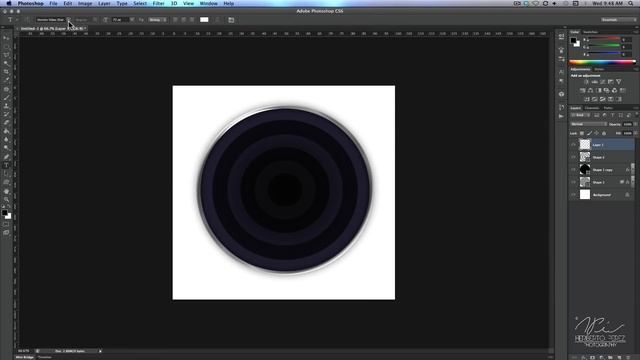The image size is (640, 360).
Task: Add a Curves adjustment
Action: [602, 82]
